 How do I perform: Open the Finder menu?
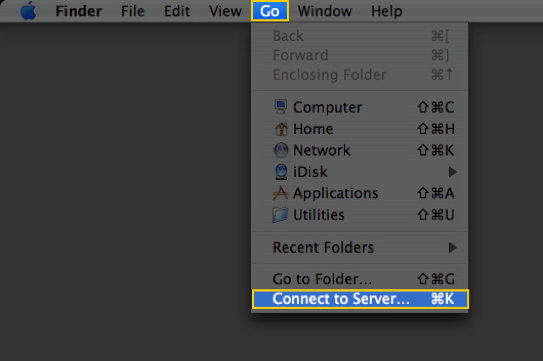click(x=79, y=11)
